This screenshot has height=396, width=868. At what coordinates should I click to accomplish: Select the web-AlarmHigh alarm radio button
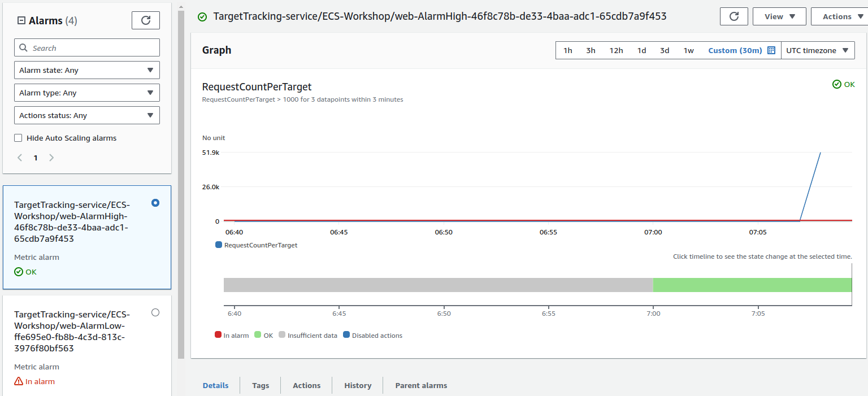[155, 203]
